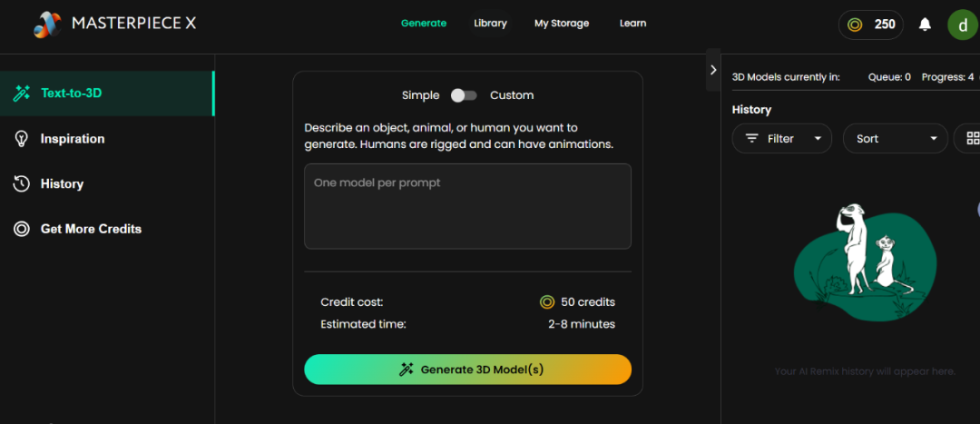Open the user avatar 'd' menu
The height and width of the screenshot is (424, 980).
coord(963,25)
